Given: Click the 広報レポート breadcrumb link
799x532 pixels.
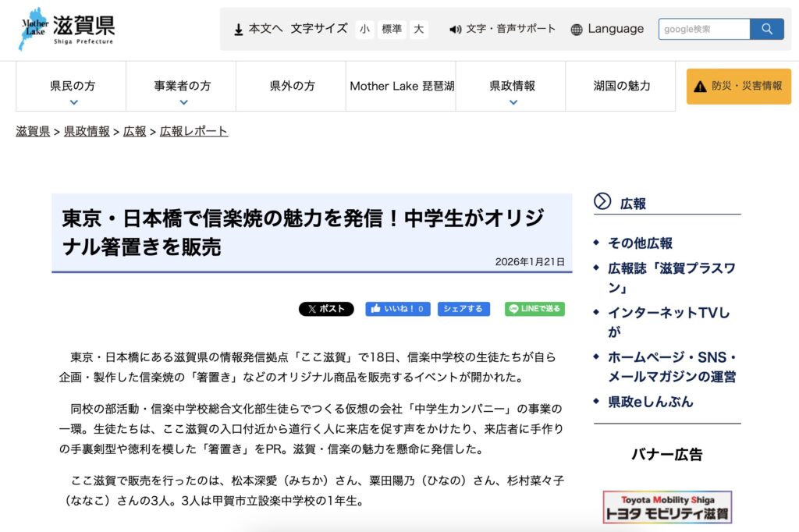Looking at the screenshot, I should tap(194, 131).
